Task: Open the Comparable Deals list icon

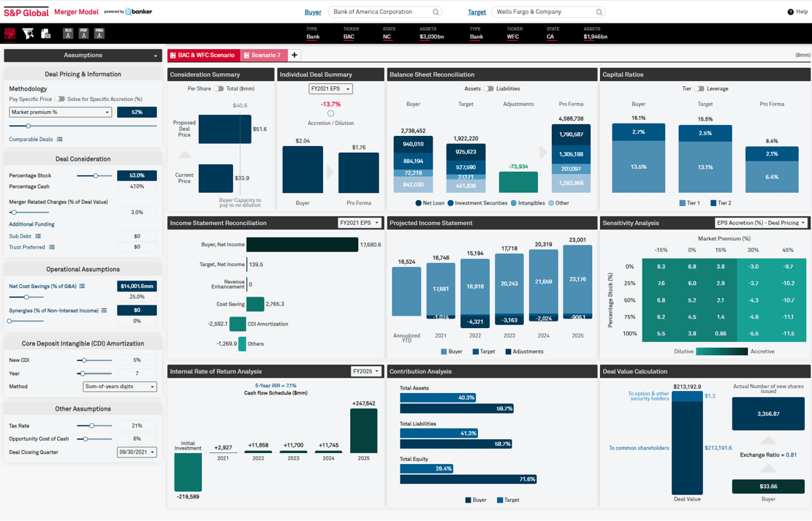Action: [59, 140]
